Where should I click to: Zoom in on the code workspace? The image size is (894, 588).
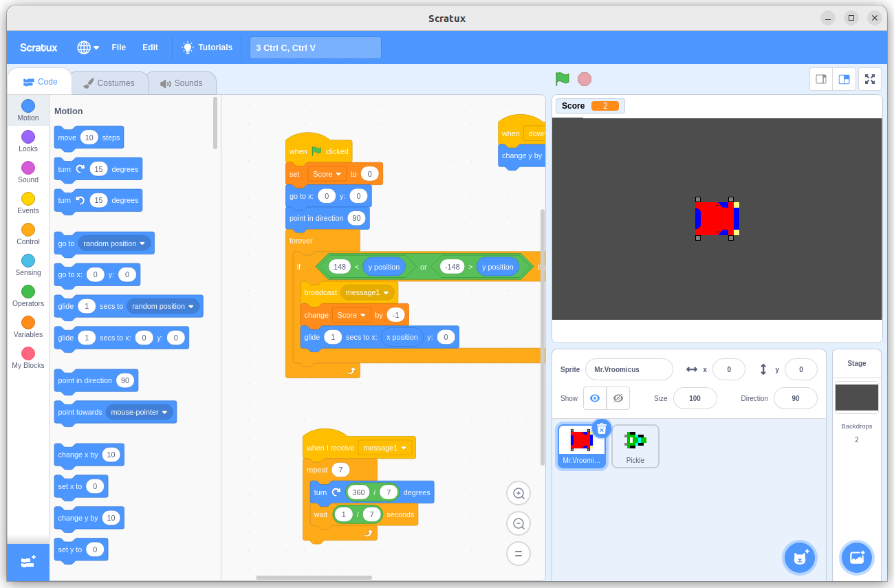tap(519, 493)
